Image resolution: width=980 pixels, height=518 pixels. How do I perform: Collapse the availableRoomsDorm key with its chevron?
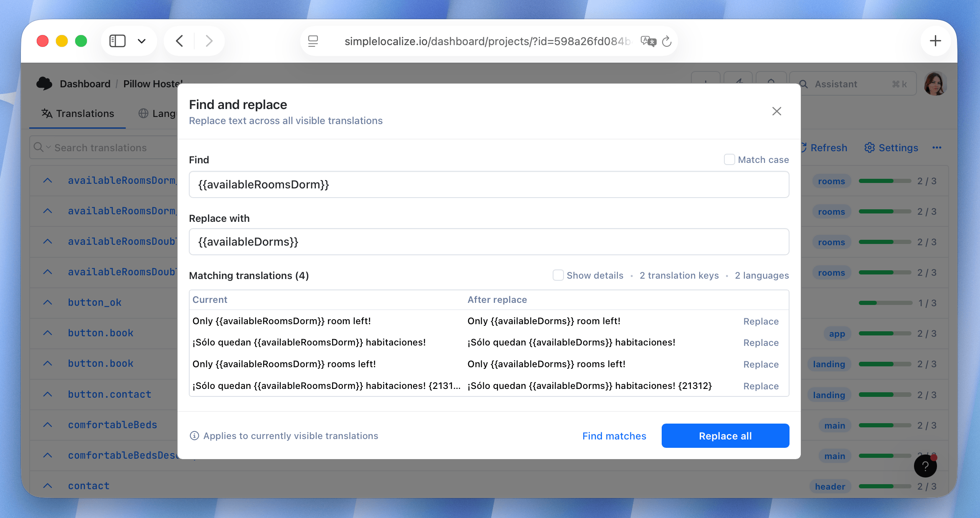pyautogui.click(x=47, y=180)
